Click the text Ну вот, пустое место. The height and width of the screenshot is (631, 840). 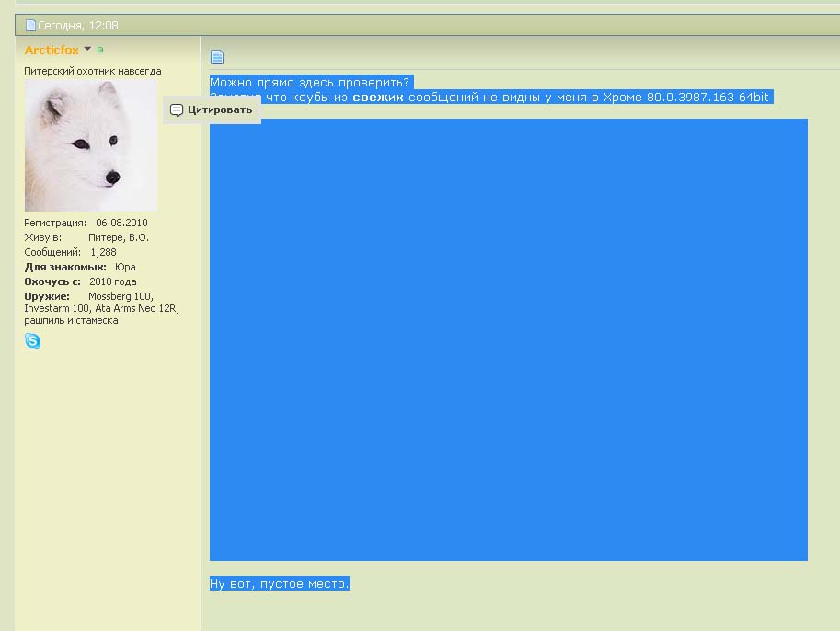280,584
